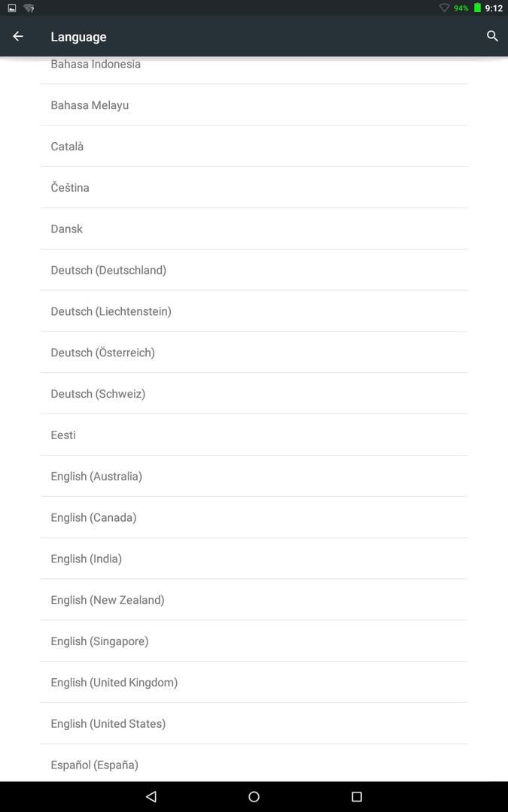Image resolution: width=508 pixels, height=812 pixels.
Task: Select English (United States)
Action: (254, 724)
